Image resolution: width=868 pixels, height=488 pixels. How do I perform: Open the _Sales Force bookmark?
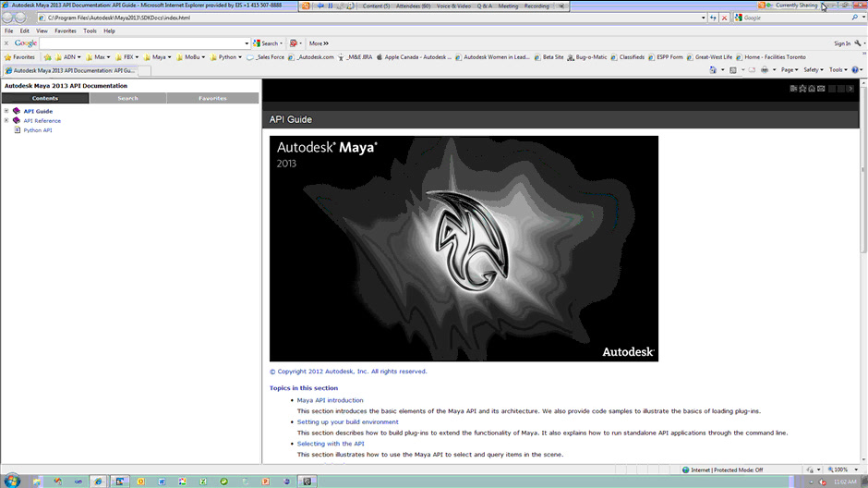pyautogui.click(x=266, y=57)
